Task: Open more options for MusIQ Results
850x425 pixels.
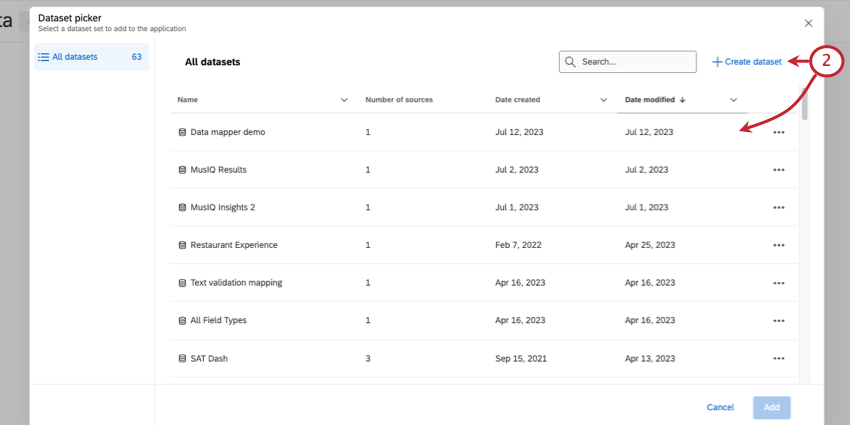Action: pos(778,170)
